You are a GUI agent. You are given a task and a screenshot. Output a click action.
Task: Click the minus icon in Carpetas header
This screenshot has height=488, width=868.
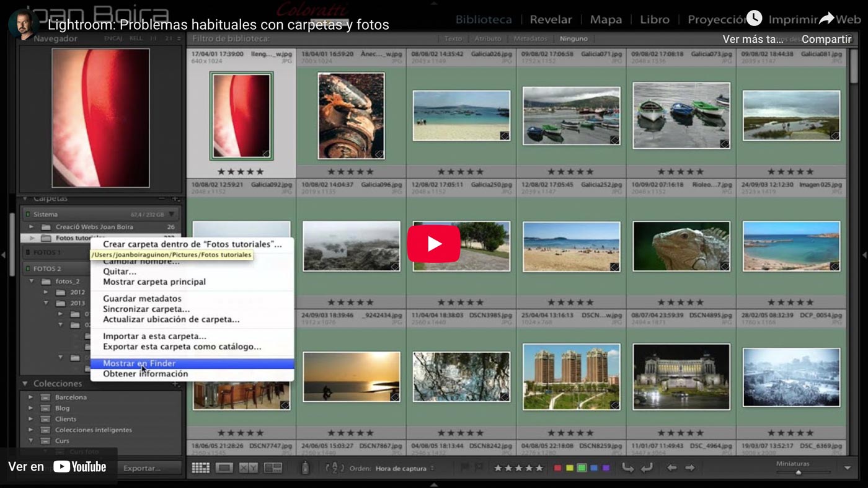[x=162, y=198]
